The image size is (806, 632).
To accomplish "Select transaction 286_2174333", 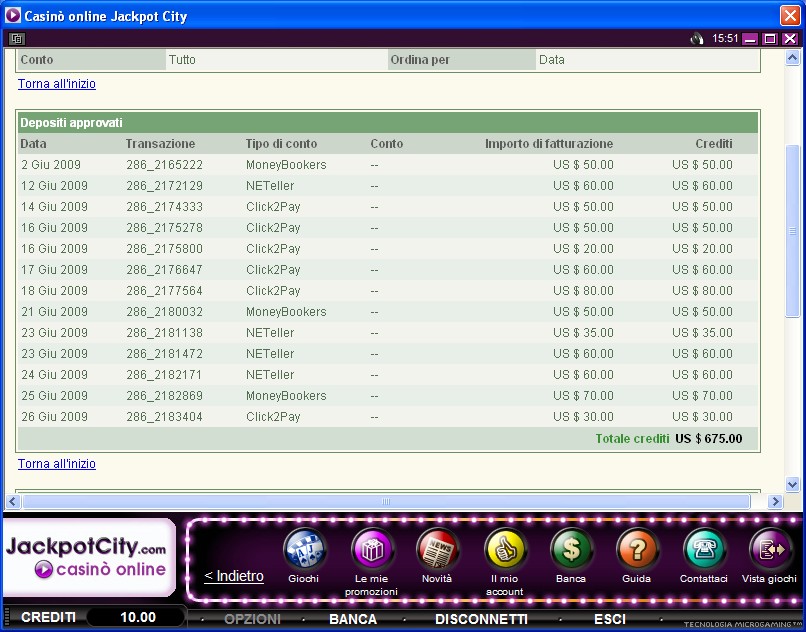I will coord(164,207).
